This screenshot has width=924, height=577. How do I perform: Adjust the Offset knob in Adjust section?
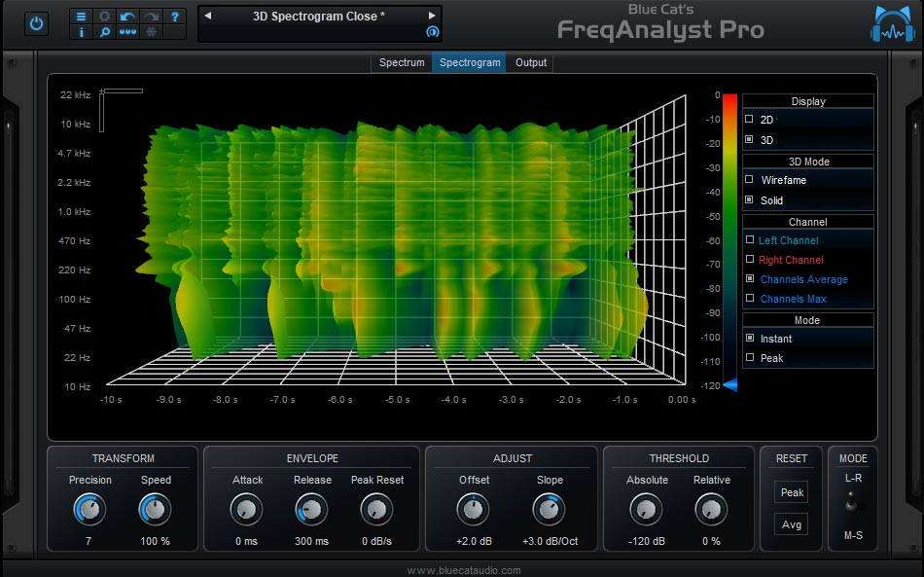point(473,510)
